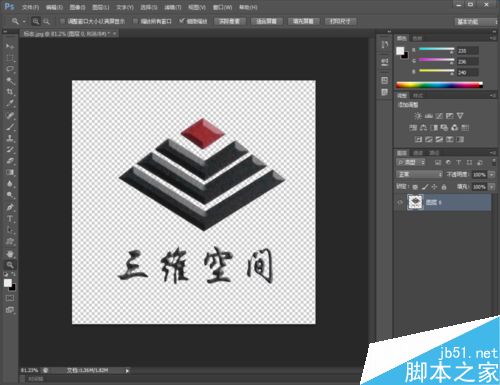500x385 pixels.
Task: Click the foreground color swatch in Color panel
Action: coord(400,51)
